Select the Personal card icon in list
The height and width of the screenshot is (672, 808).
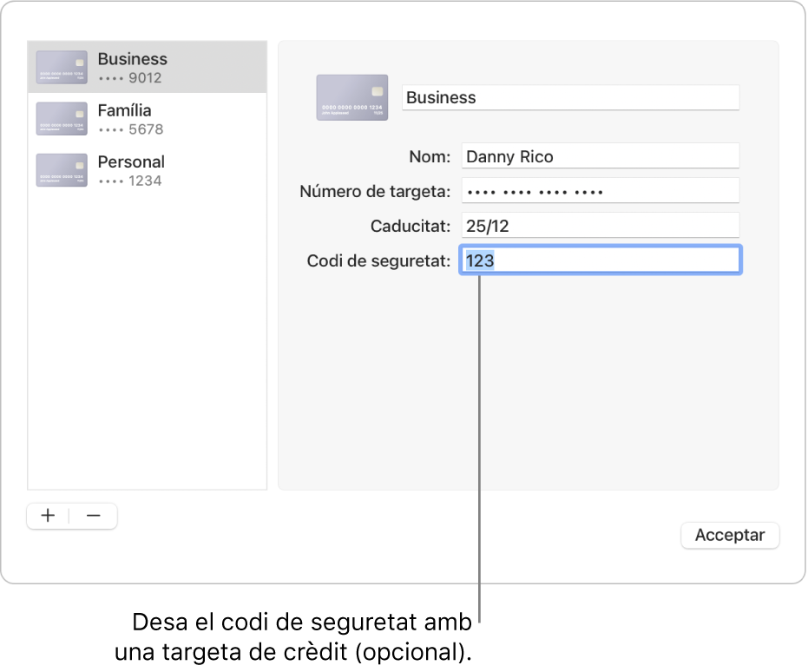(62, 170)
